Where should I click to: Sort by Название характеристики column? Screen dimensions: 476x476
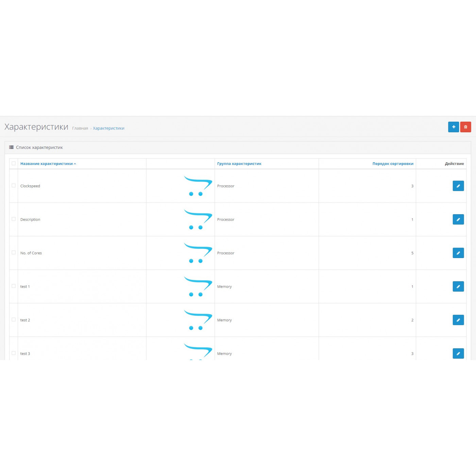pyautogui.click(x=47, y=164)
